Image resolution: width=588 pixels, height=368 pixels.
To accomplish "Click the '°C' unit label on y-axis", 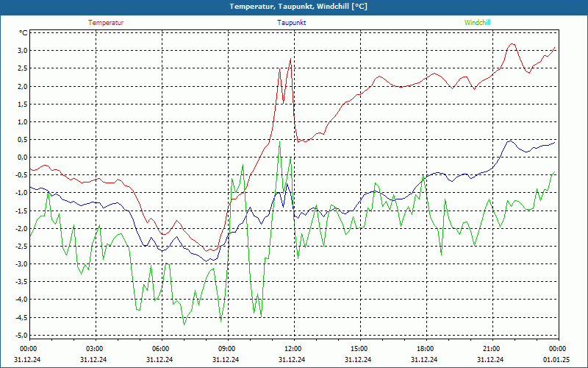I will click(x=24, y=33).
